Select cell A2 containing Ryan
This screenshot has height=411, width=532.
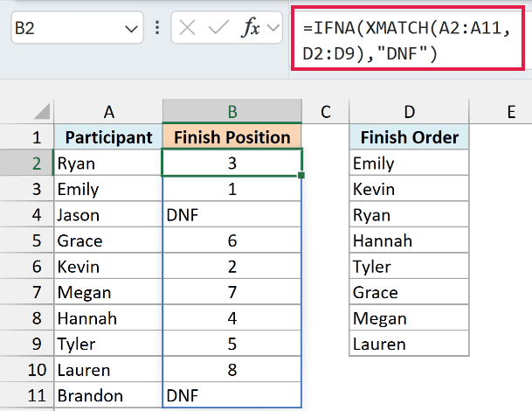tap(108, 163)
